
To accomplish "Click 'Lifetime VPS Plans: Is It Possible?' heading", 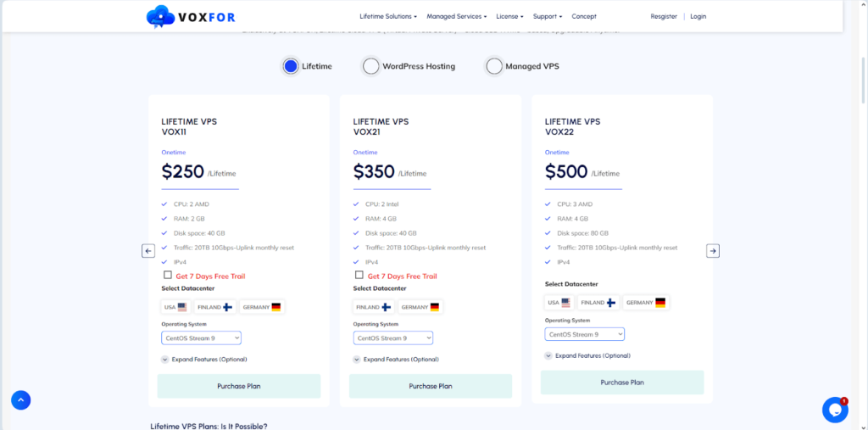I will (x=209, y=426).
